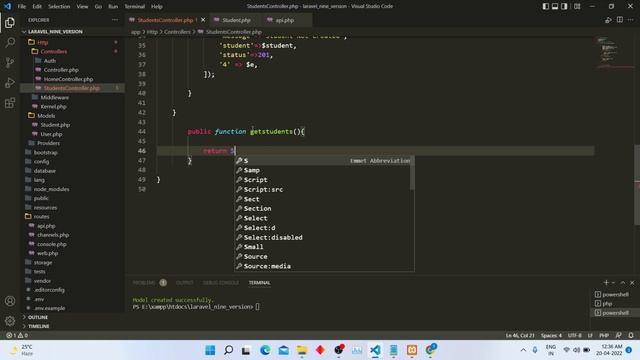Open the Explorer view in activity bar
This screenshot has width=640, height=360.
tap(10, 22)
